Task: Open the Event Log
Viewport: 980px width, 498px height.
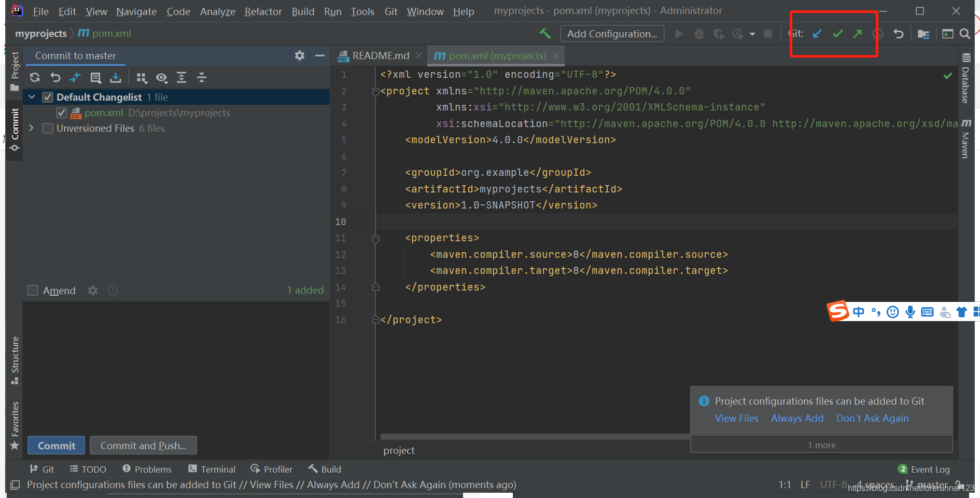Action: [924, 469]
